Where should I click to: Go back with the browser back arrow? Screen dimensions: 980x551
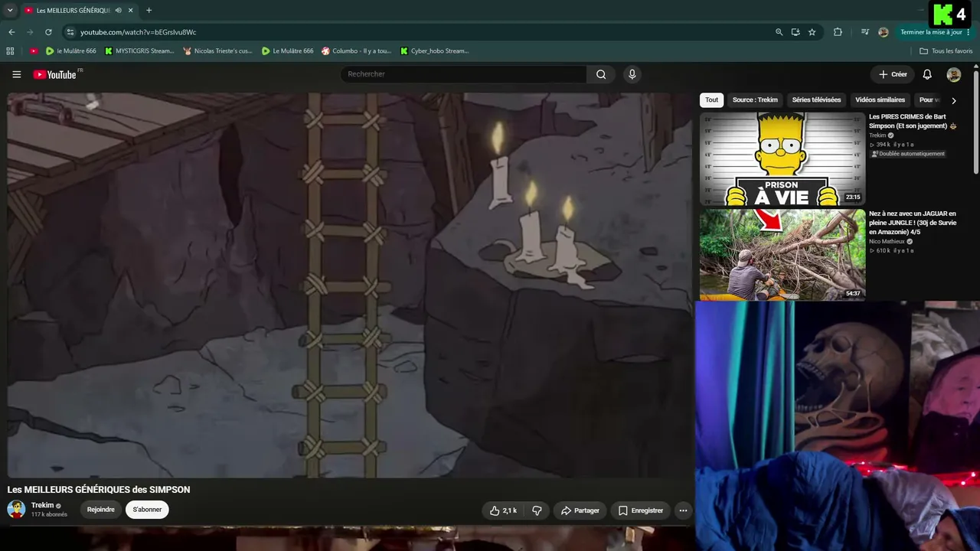[11, 32]
